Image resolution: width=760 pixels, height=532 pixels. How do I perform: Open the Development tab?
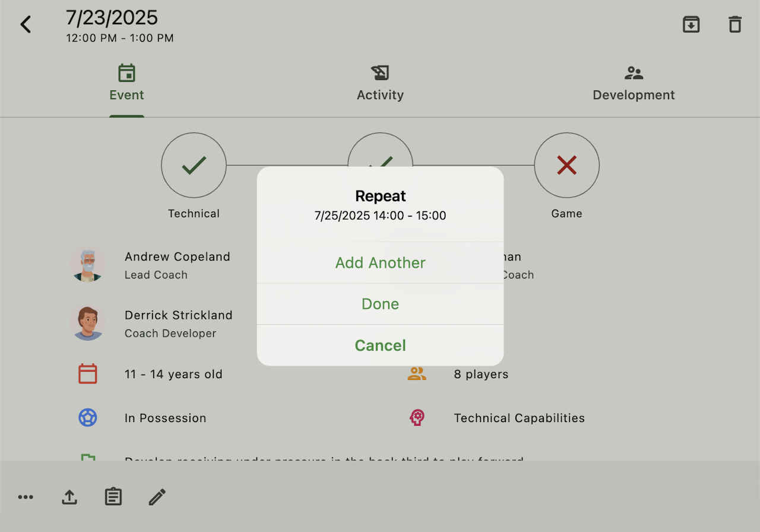634,83
